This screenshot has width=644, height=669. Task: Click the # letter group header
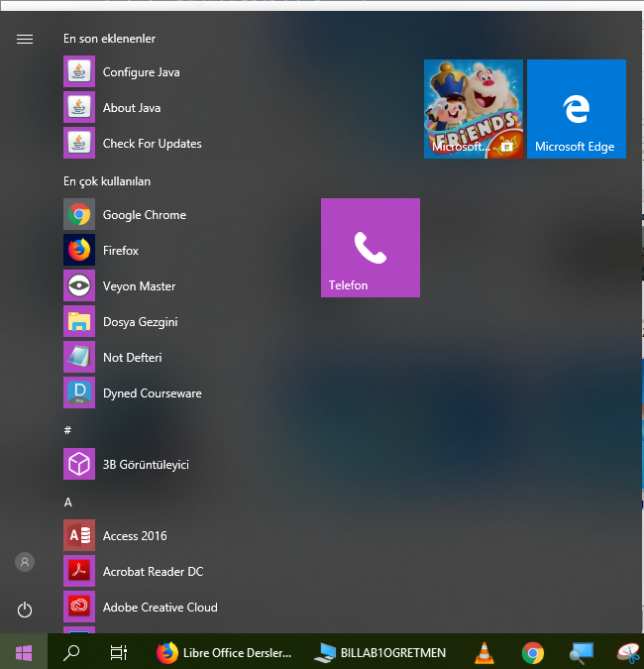pyautogui.click(x=67, y=429)
